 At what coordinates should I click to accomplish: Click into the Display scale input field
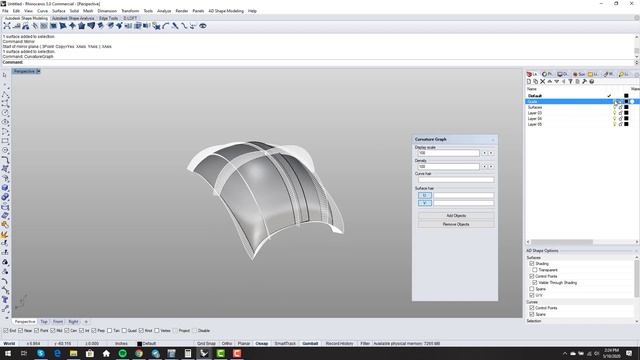tap(449, 153)
